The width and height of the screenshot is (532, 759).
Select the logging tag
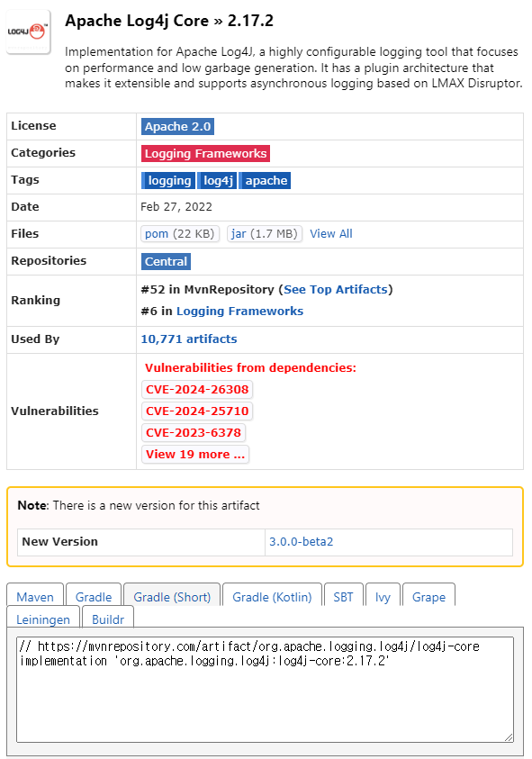click(x=168, y=181)
